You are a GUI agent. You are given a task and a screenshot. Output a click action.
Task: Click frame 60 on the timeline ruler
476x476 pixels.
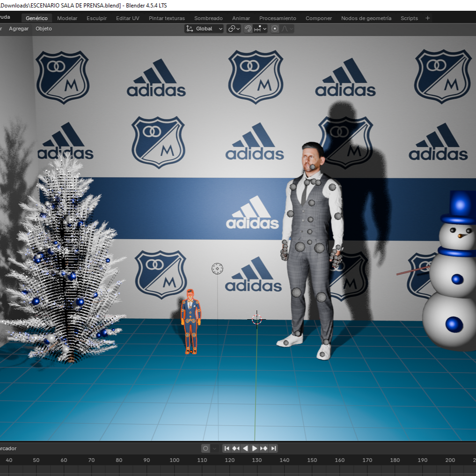pyautogui.click(x=64, y=460)
